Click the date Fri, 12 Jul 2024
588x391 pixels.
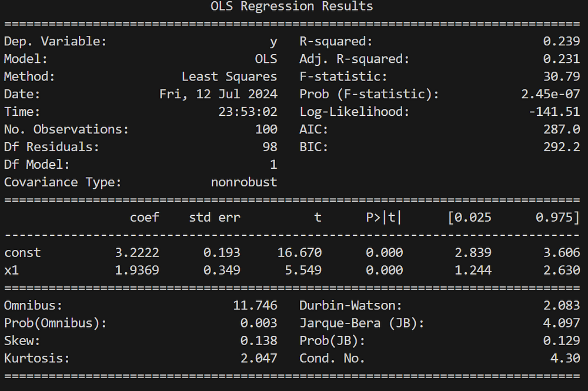pos(218,94)
